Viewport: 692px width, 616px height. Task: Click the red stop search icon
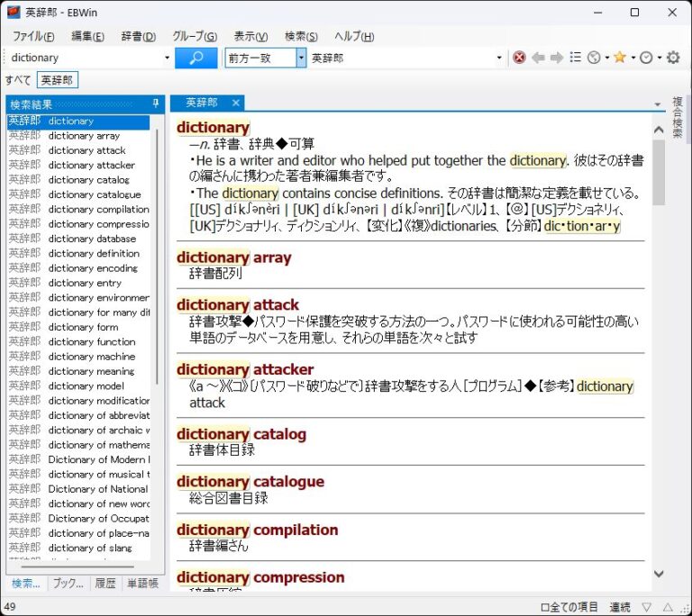(519, 58)
